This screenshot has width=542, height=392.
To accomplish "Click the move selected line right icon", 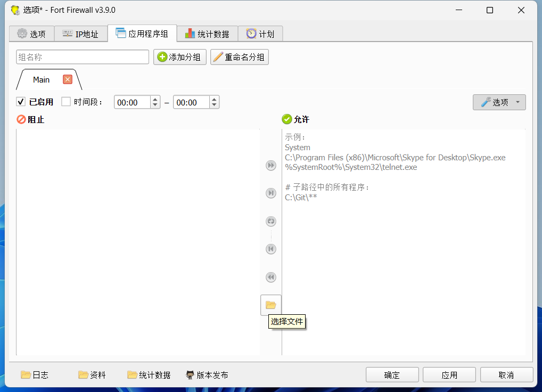I will tap(270, 193).
